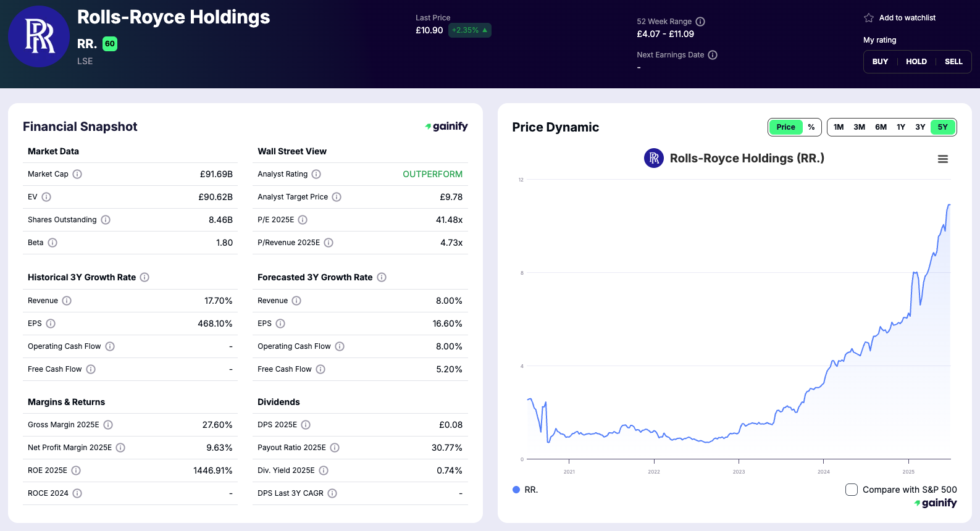The height and width of the screenshot is (531, 980).
Task: Click info icon beside Div. Yield 2025E
Action: point(324,470)
